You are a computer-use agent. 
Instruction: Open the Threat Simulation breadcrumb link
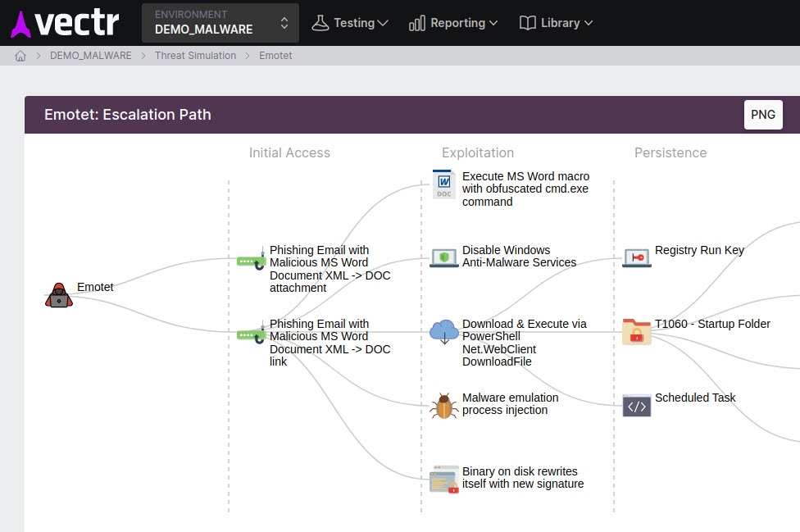[x=195, y=56]
